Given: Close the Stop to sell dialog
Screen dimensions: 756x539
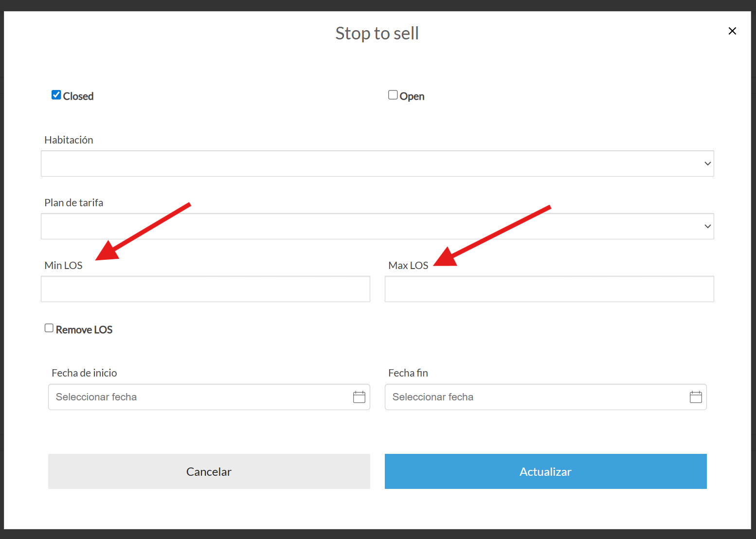Looking at the screenshot, I should 732,31.
